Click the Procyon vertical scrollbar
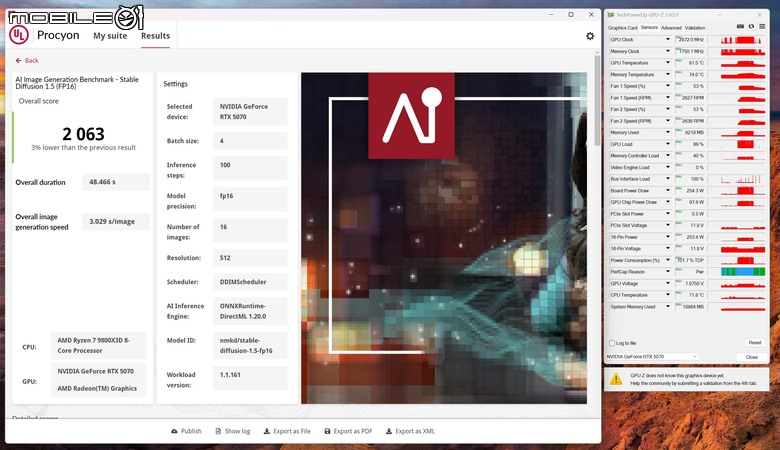The width and height of the screenshot is (780, 450). pos(597,99)
